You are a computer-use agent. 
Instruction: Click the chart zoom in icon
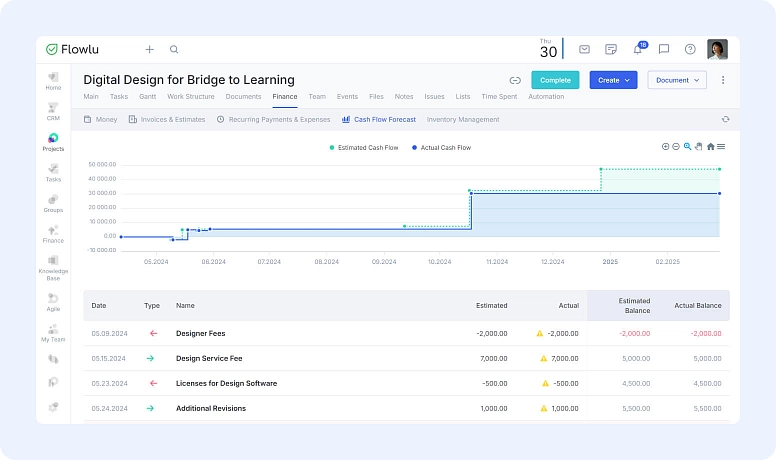pos(665,147)
